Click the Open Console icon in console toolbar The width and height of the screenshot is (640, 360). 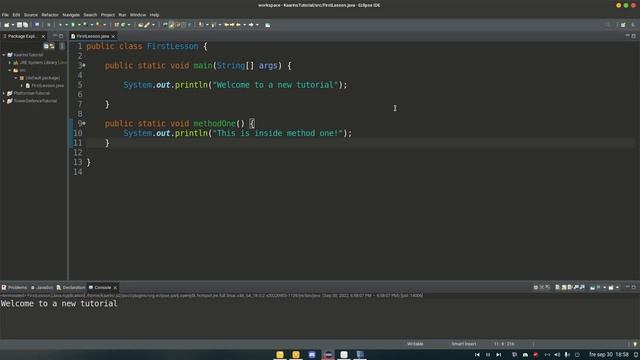[x=611, y=287]
